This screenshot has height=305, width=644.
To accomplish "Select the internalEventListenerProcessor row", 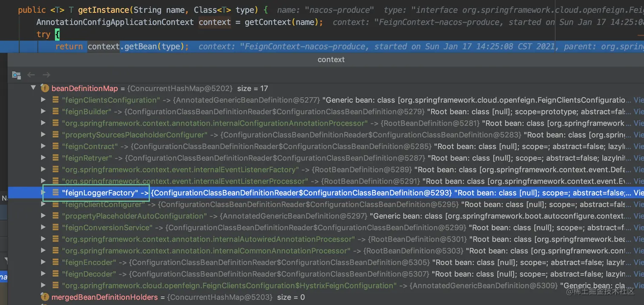I will [326, 181].
